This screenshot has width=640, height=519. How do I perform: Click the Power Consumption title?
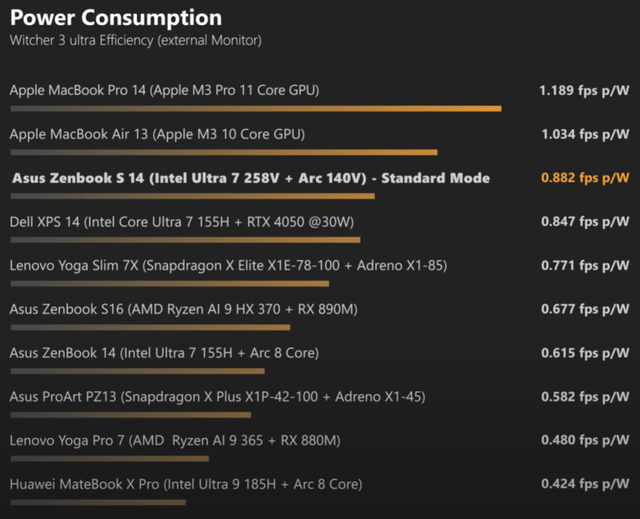(x=116, y=18)
